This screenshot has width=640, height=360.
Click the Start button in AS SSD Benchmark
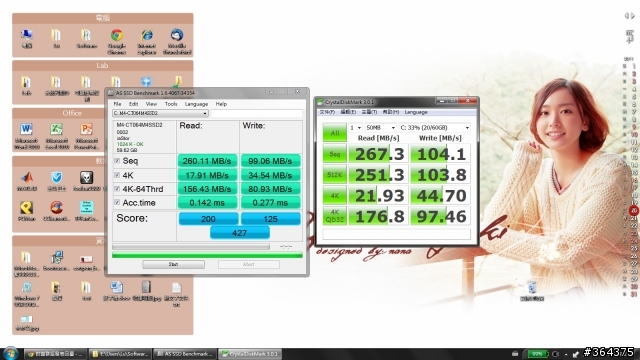(173, 264)
